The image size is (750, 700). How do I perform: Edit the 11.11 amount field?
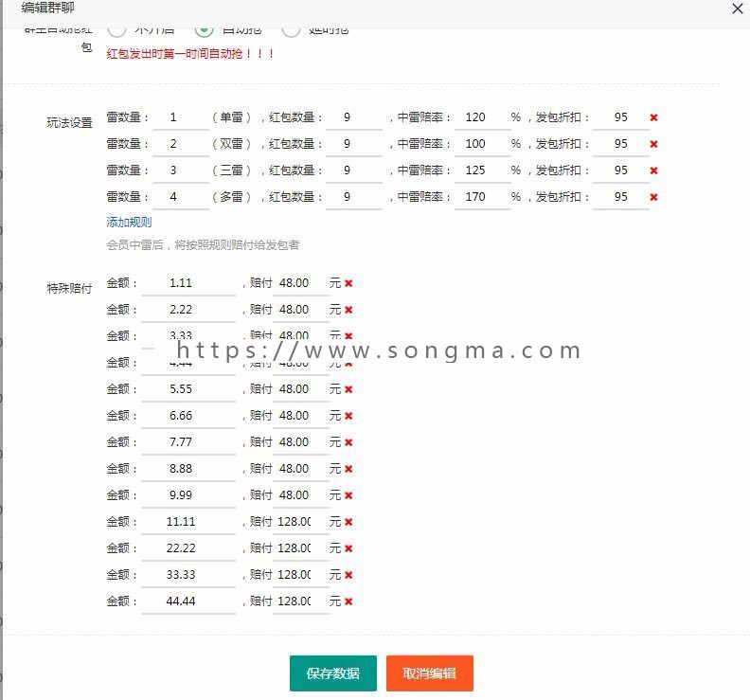(189, 522)
